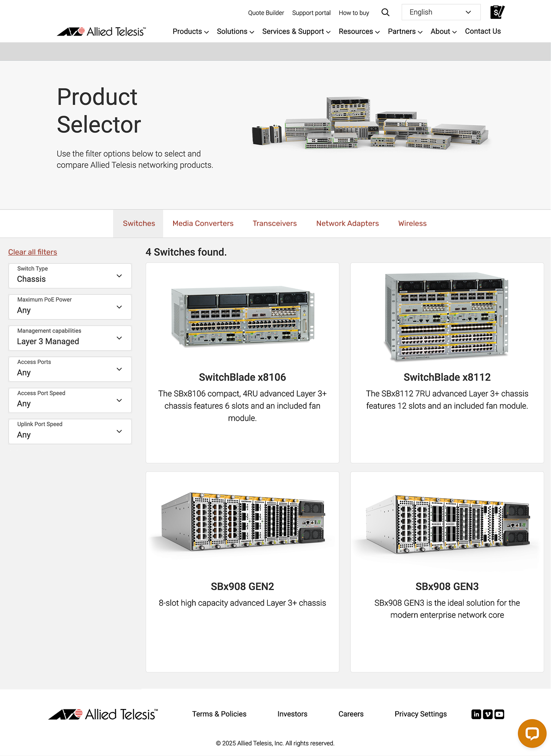Viewport: 554px width, 756px height.
Task: Click the search magnifier icon
Action: (x=385, y=12)
